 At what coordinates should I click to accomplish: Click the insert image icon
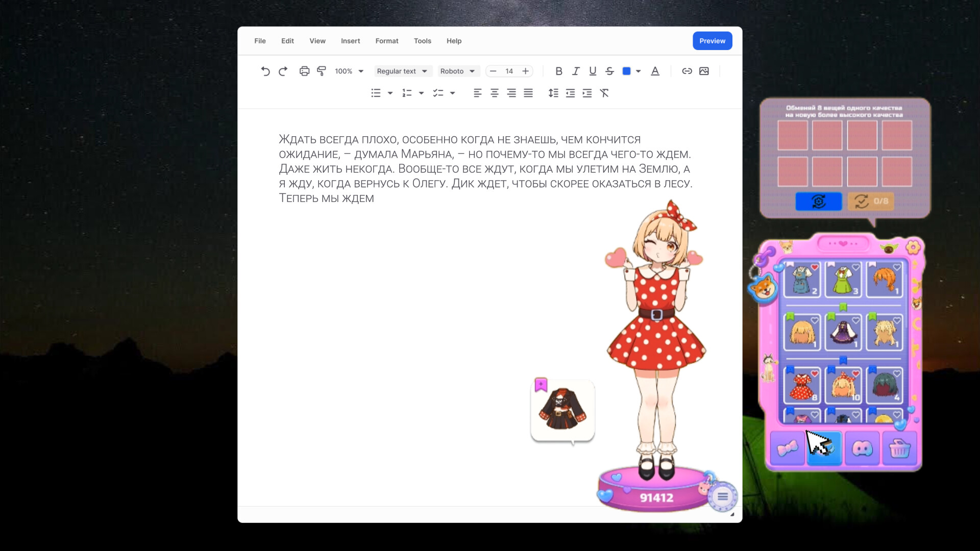click(704, 71)
